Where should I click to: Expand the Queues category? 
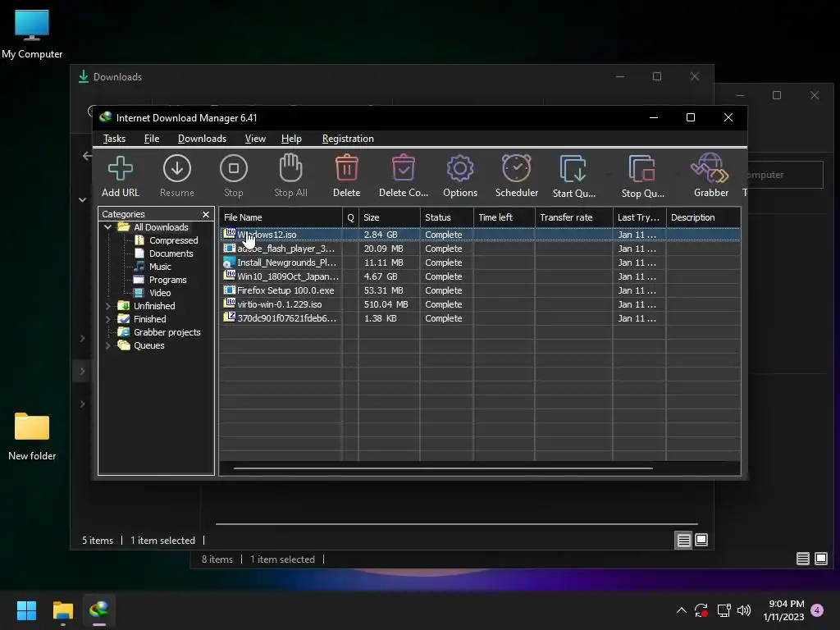[107, 345]
